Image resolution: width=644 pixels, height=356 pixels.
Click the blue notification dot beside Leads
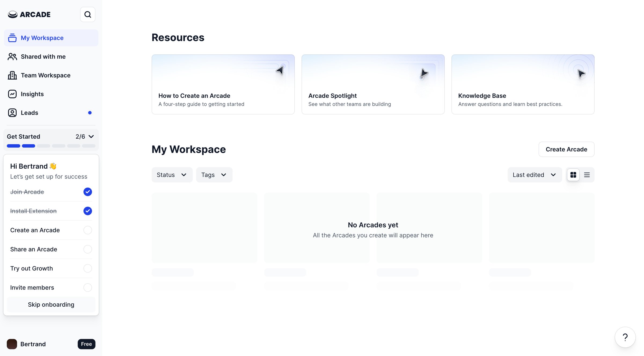coord(90,113)
